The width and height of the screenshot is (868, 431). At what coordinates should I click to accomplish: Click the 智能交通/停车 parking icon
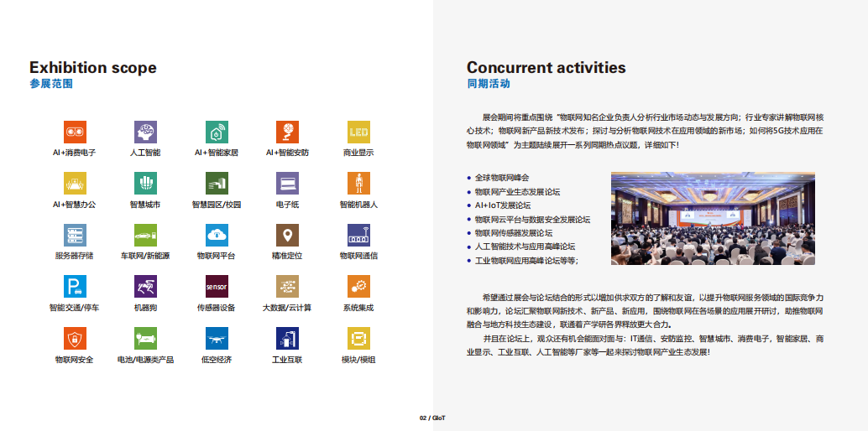pyautogui.click(x=75, y=287)
